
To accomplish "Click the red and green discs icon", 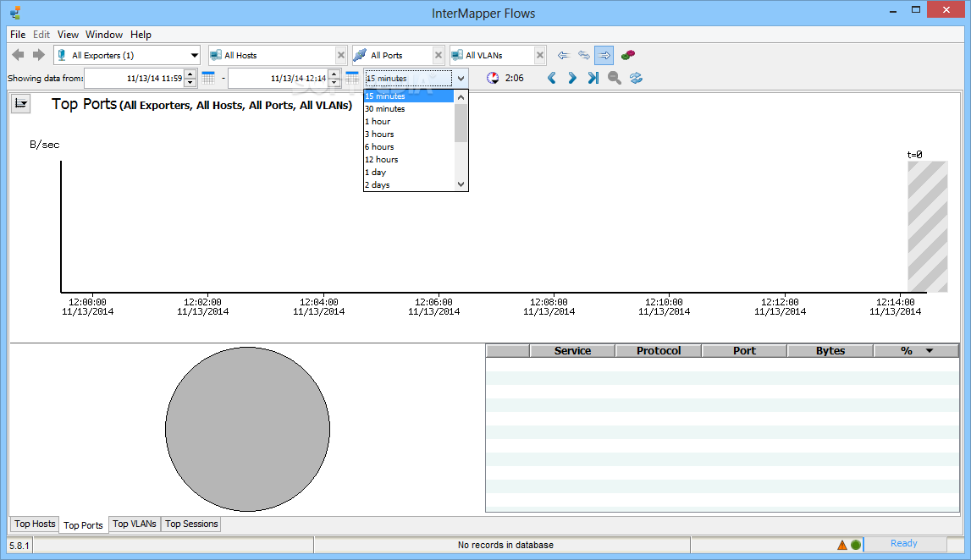I will click(x=628, y=55).
